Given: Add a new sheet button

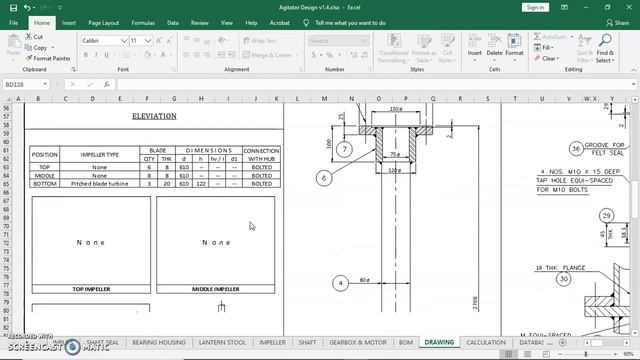Looking at the screenshot, I should click(x=562, y=342).
